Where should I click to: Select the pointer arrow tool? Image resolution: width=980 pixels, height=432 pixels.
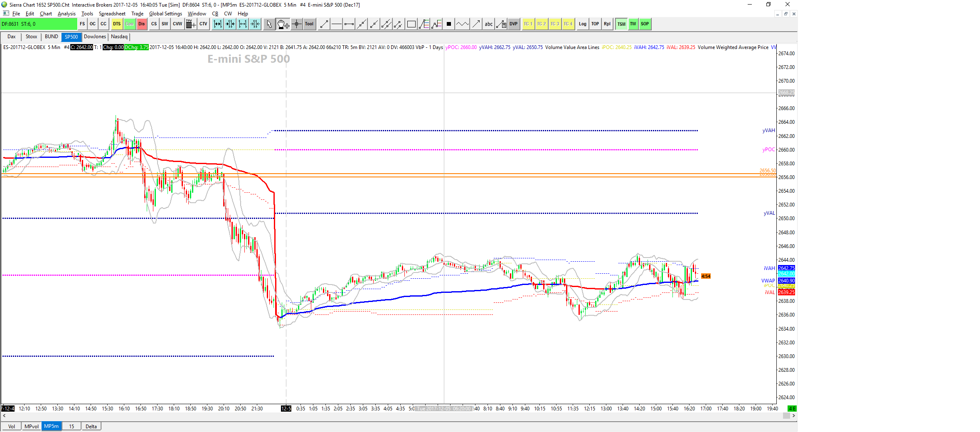(x=269, y=24)
